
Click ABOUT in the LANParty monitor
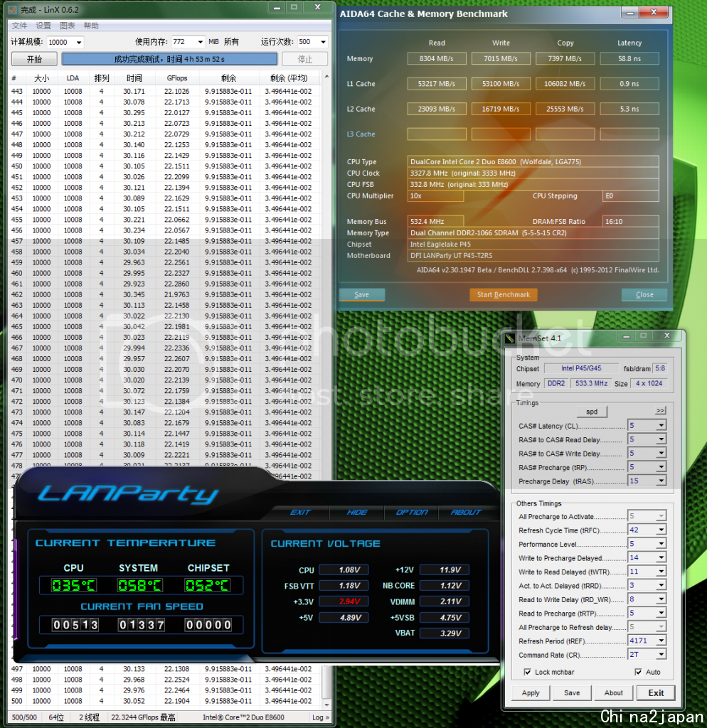point(466,512)
